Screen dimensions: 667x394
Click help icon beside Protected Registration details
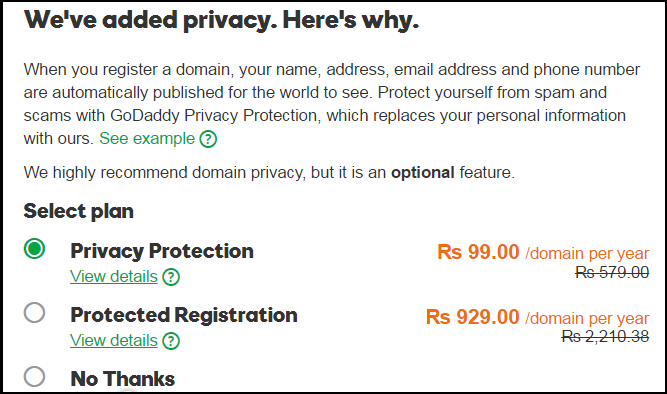(171, 341)
